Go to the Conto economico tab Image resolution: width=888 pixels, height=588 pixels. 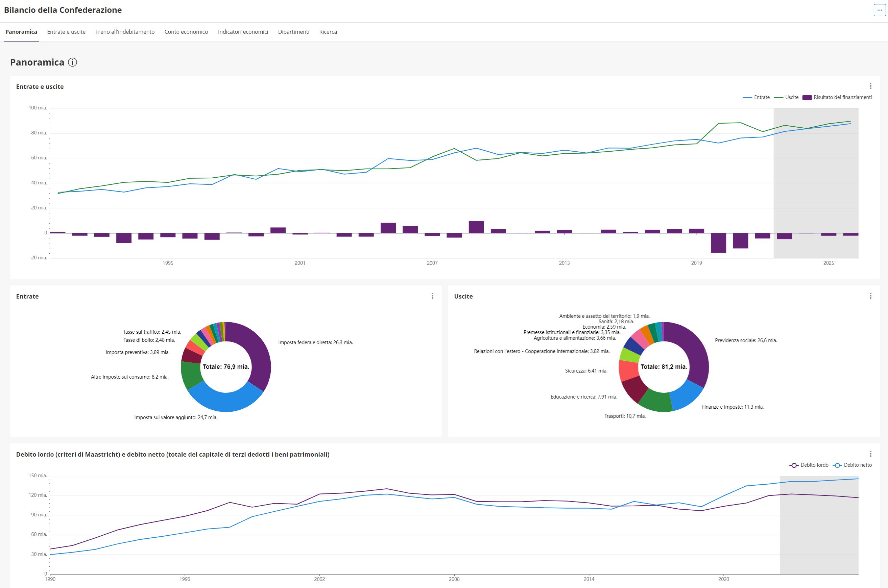tap(186, 32)
